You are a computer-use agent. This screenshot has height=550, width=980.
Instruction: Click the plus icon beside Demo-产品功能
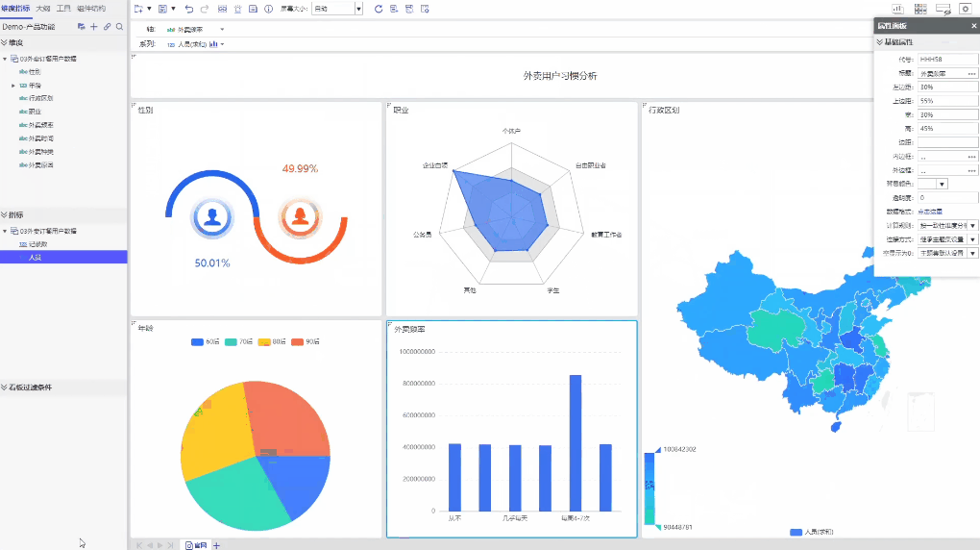pyautogui.click(x=94, y=27)
